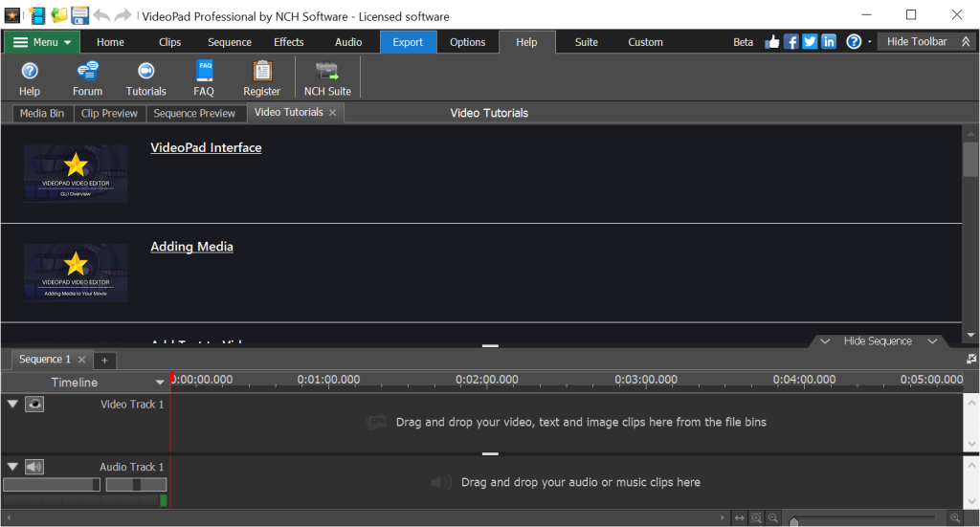Open the Sequence Preview tab

194,113
